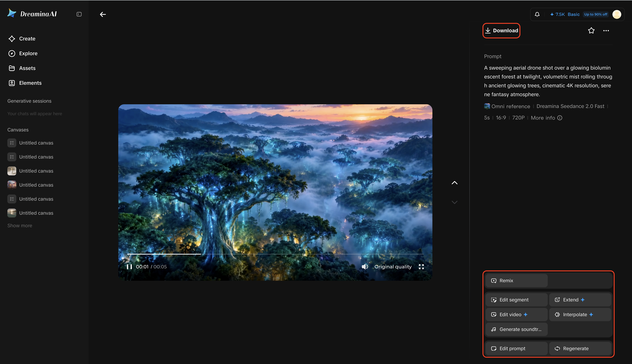
Task: Click the Dreamina Seedance 2.0 Fast label
Action: click(570, 106)
